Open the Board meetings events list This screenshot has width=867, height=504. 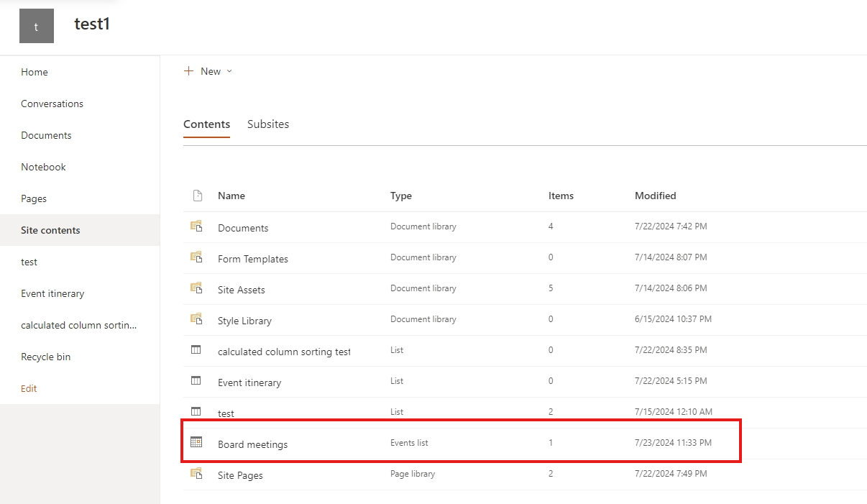(x=253, y=444)
